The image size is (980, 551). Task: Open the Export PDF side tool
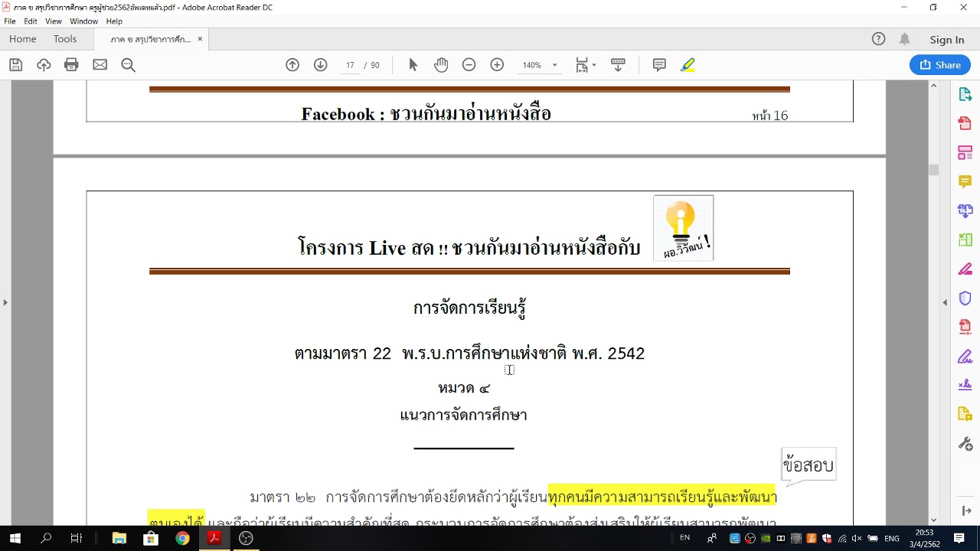pos(965,94)
